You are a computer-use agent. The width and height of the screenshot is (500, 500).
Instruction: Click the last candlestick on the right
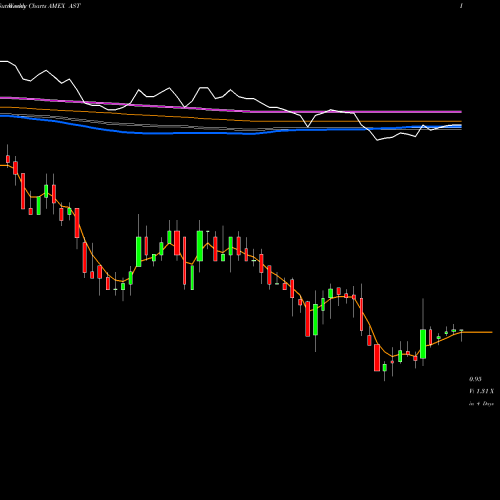tap(462, 331)
